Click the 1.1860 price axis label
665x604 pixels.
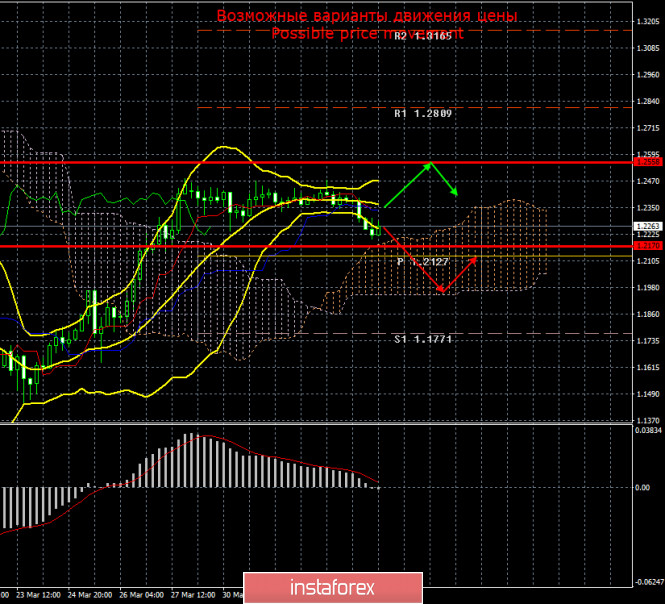coord(648,314)
